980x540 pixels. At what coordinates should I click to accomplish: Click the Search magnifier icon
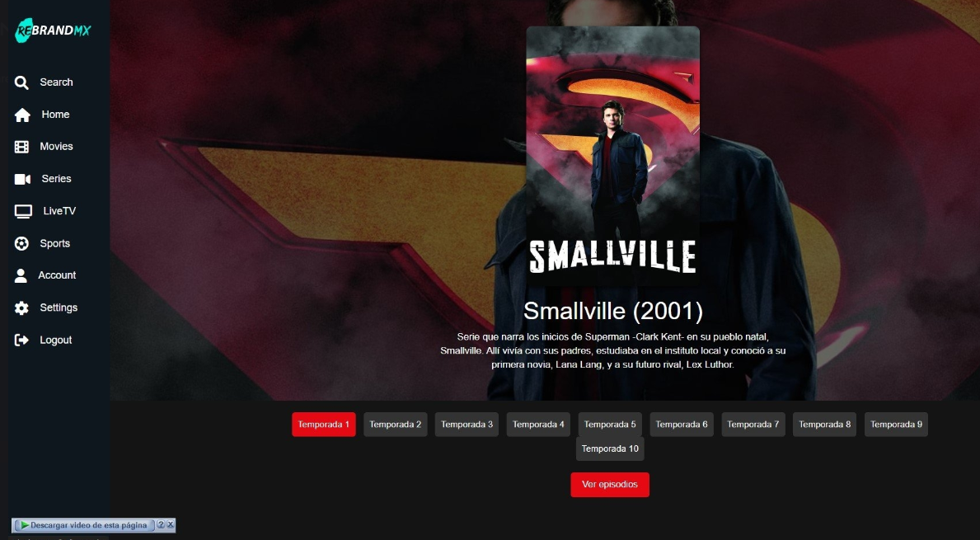coord(22,82)
